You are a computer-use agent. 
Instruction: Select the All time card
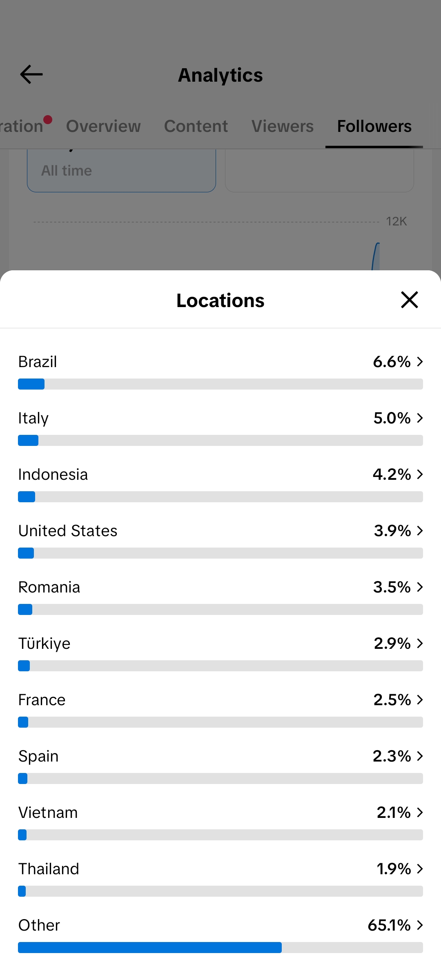click(121, 171)
